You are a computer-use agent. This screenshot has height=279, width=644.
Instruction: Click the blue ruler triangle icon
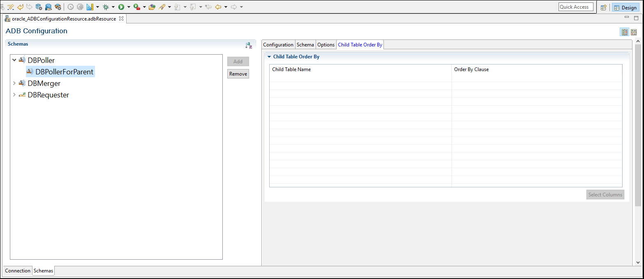[90, 7]
